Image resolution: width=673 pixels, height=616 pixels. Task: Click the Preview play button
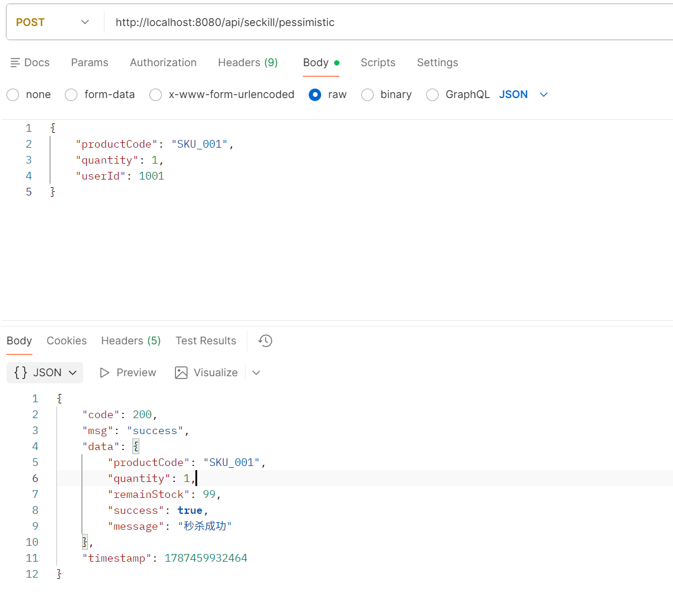128,373
